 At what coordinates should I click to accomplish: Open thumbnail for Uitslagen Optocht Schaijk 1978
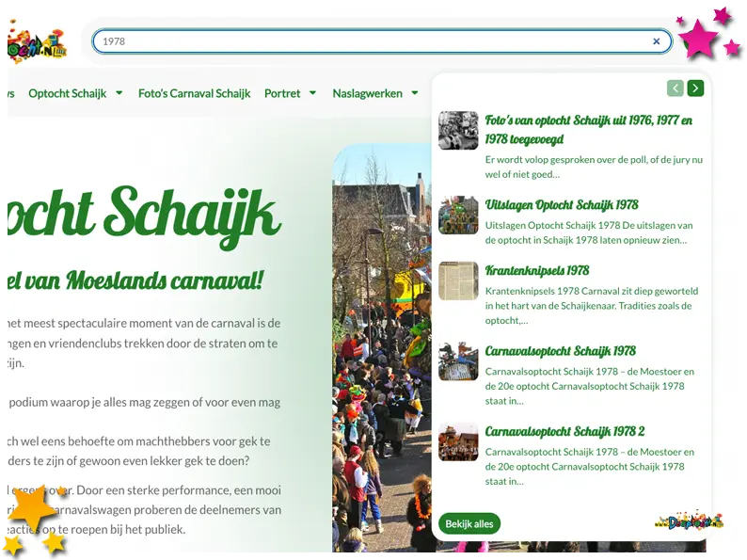pos(458,216)
